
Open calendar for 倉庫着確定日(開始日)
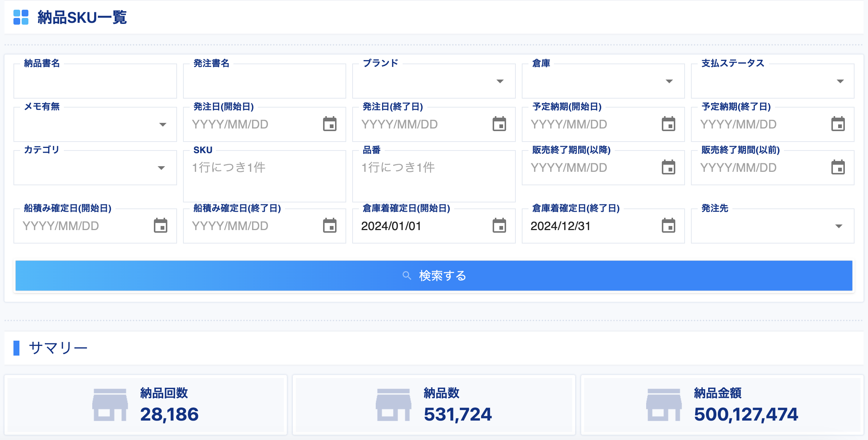(x=499, y=226)
